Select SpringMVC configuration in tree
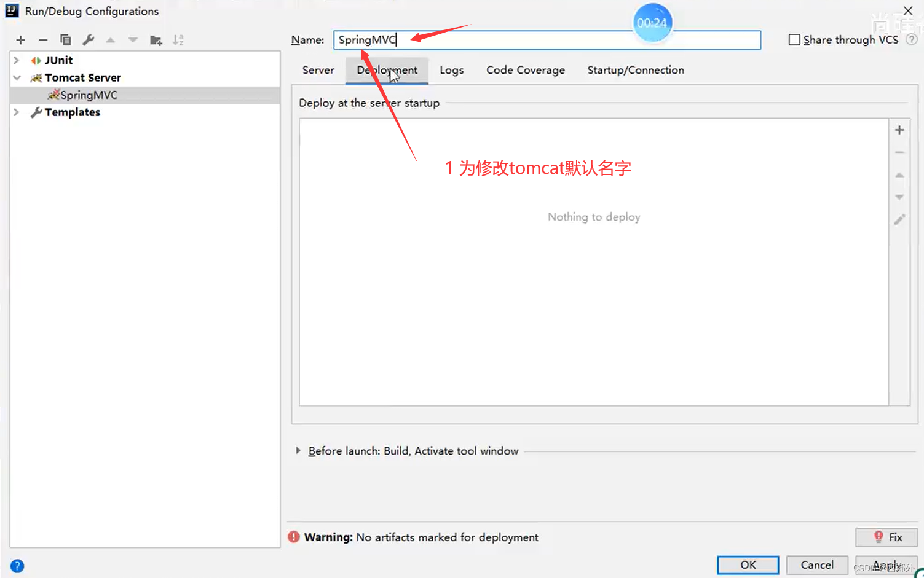The width and height of the screenshot is (924, 578). 145,95
